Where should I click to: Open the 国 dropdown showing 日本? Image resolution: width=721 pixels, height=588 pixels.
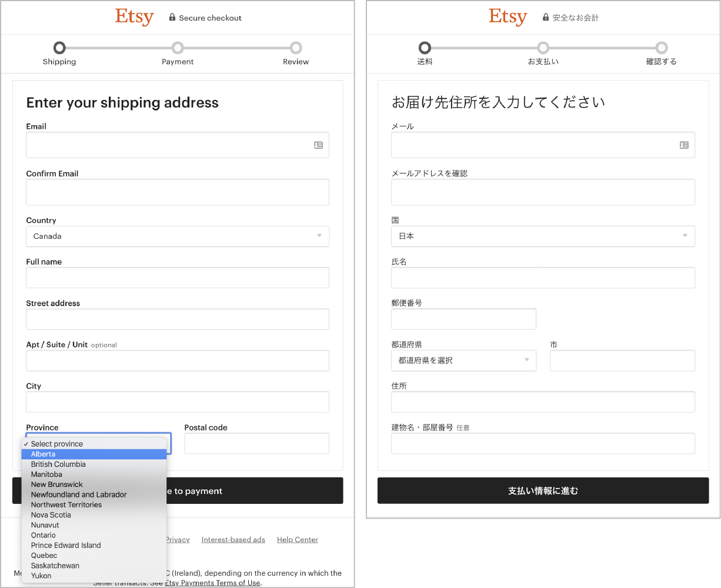[543, 236]
